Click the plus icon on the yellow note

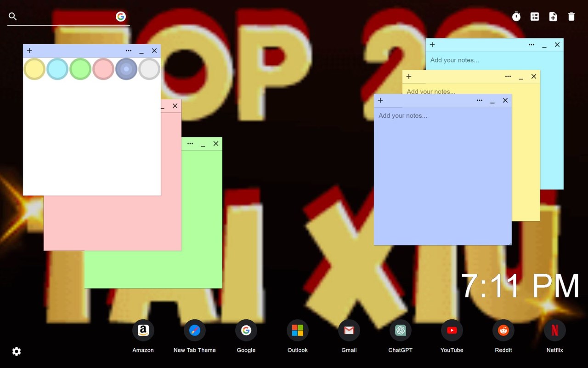(409, 76)
